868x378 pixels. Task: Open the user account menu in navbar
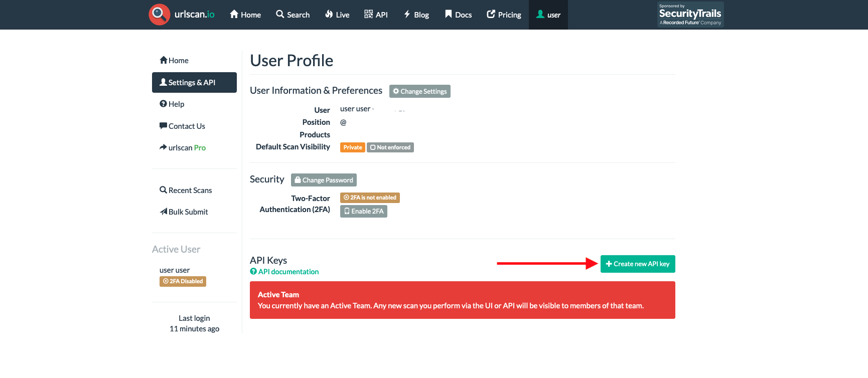click(548, 15)
